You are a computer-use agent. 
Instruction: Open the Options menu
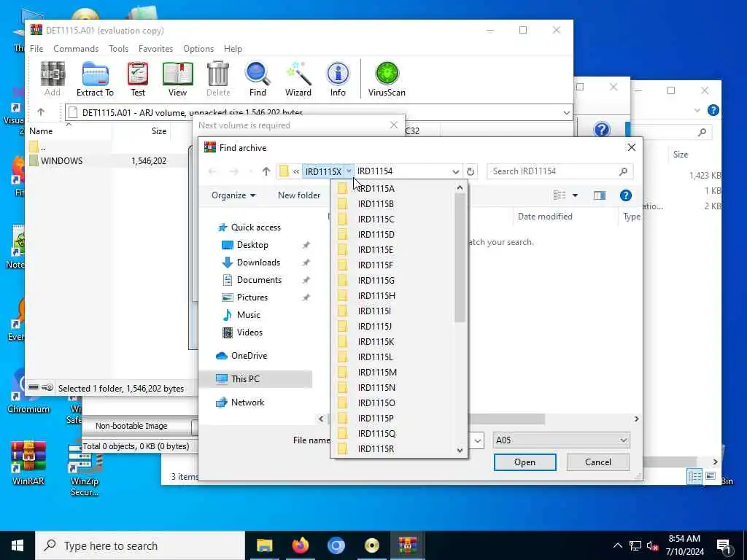pos(198,49)
